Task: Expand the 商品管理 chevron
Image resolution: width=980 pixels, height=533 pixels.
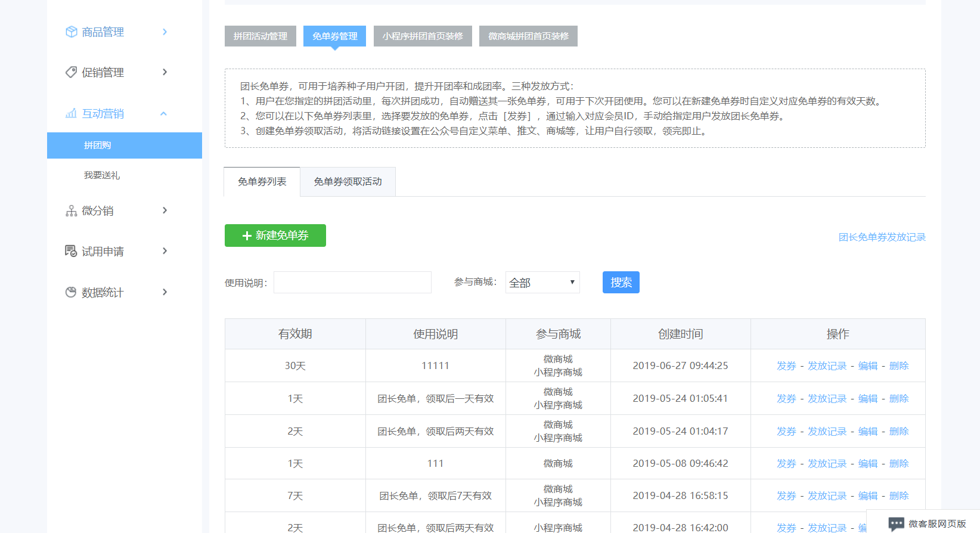Action: tap(165, 32)
